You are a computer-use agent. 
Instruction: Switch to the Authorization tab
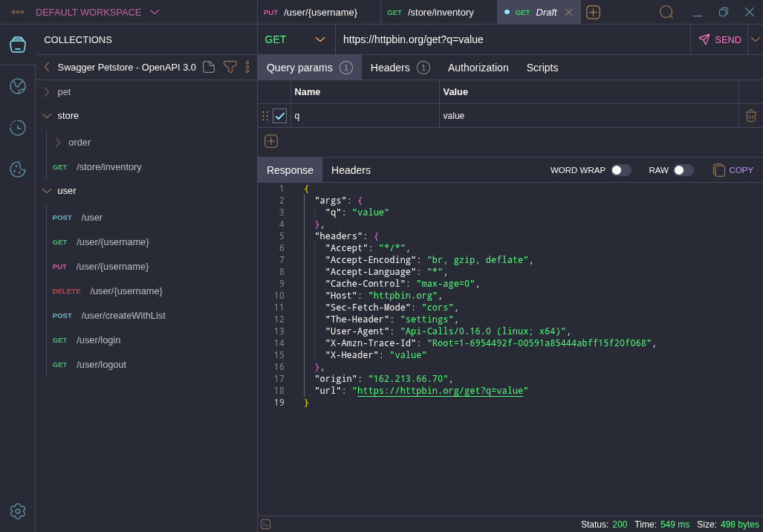pos(478,68)
